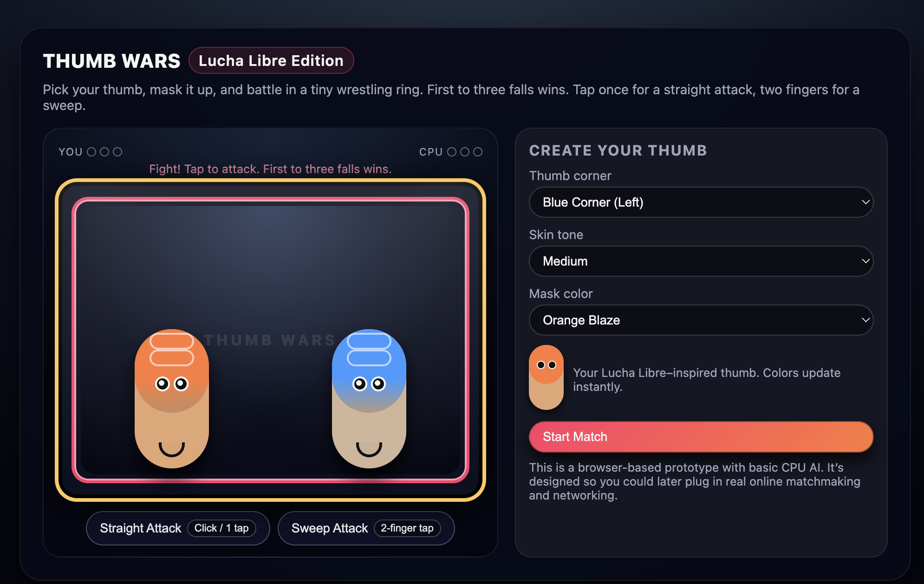Tap the orange-masked thumb wrestler
The width and height of the screenshot is (924, 584).
coord(171,399)
